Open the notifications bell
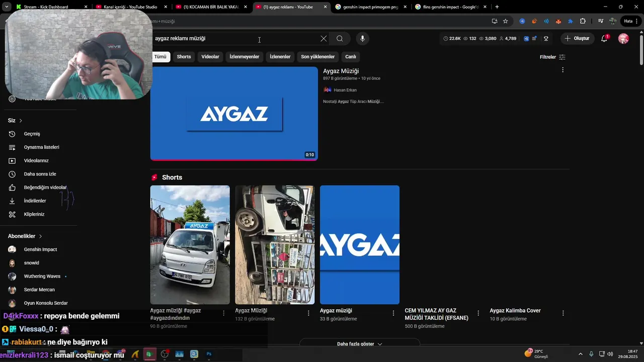Viewport: 644px width, 362px height. [x=604, y=39]
